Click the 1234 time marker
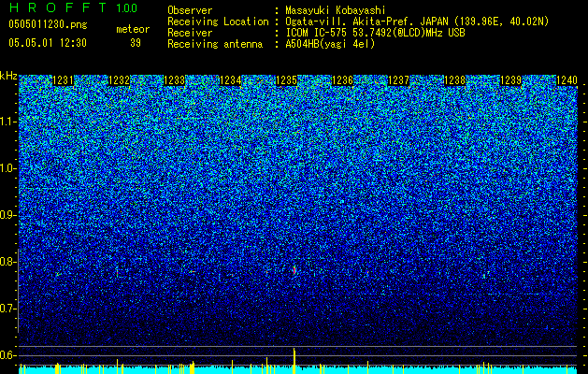Viewport: 588px width, 374px height. (230, 80)
